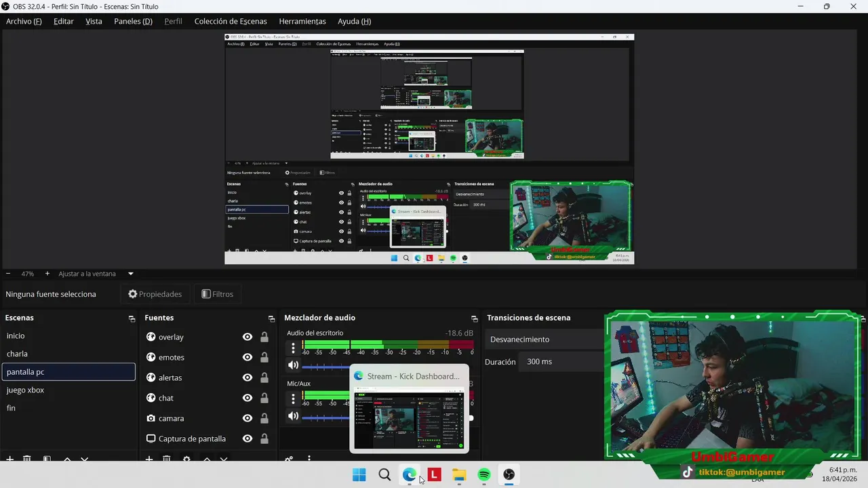Pop out the Fuentes dock panel
The width and height of the screenshot is (868, 488).
[271, 319]
